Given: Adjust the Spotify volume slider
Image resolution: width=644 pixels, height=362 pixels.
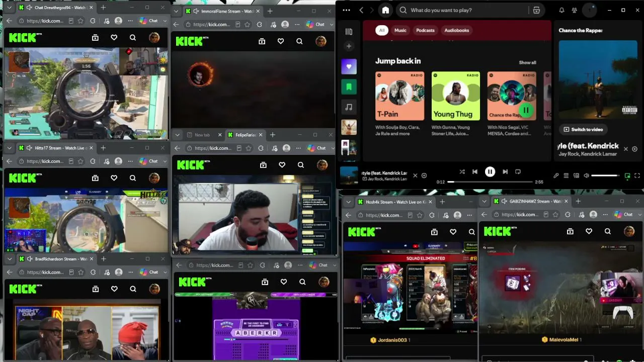Looking at the screenshot, I should (x=605, y=175).
